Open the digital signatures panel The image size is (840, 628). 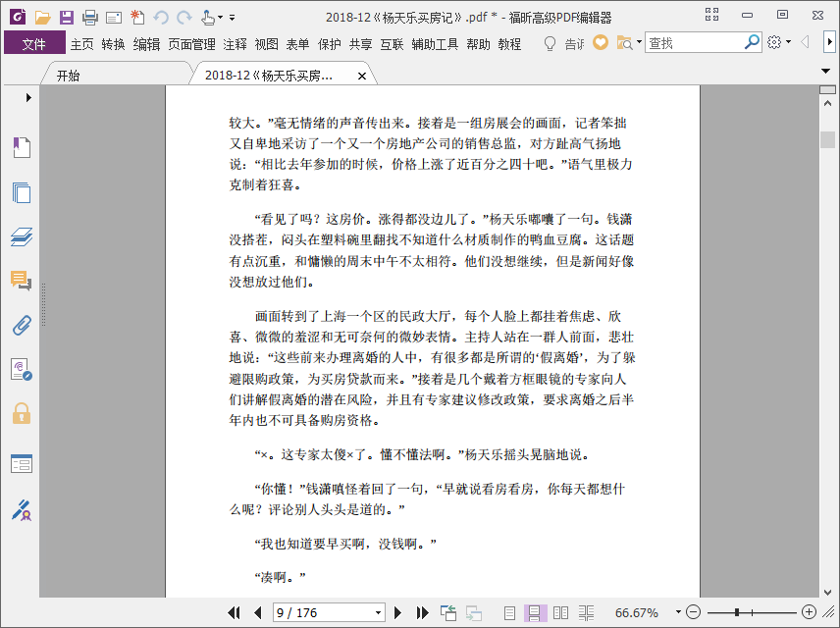coord(22,370)
